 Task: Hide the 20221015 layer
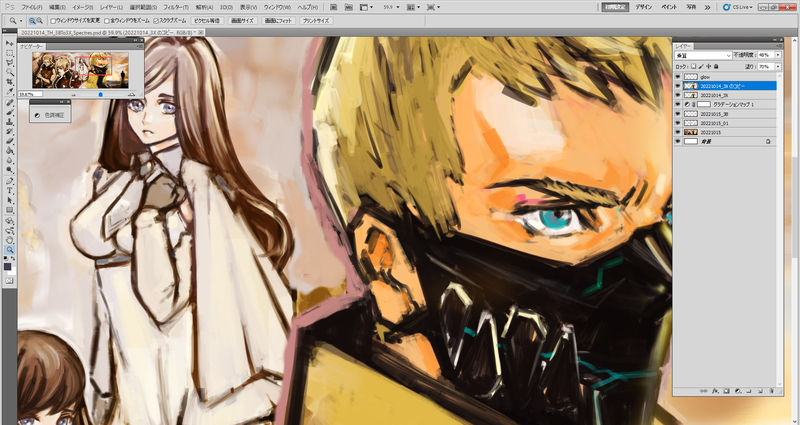click(x=678, y=132)
